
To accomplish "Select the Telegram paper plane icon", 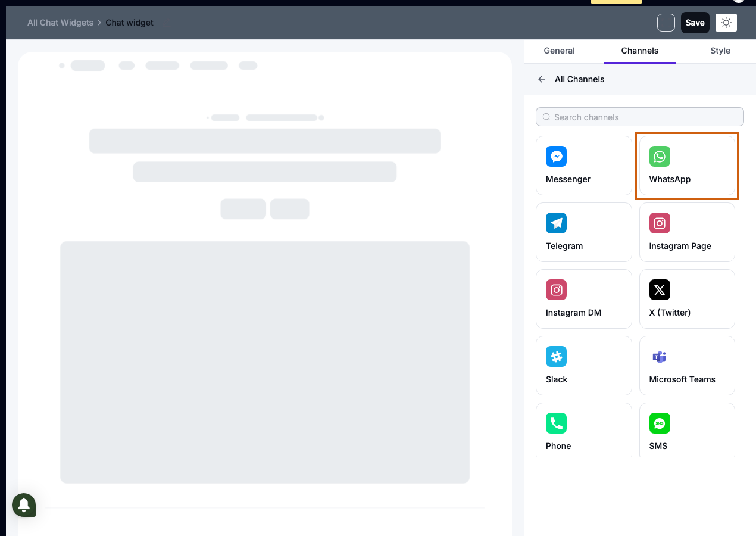I will [556, 223].
